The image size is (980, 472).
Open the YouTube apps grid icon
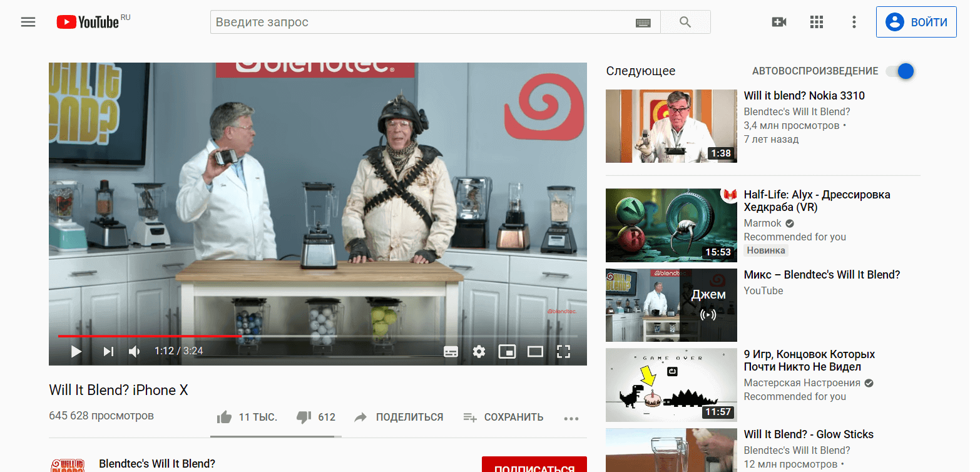tap(816, 23)
